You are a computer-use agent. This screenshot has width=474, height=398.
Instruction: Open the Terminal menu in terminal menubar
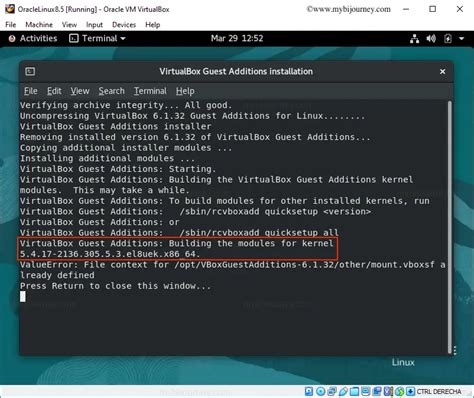click(150, 91)
